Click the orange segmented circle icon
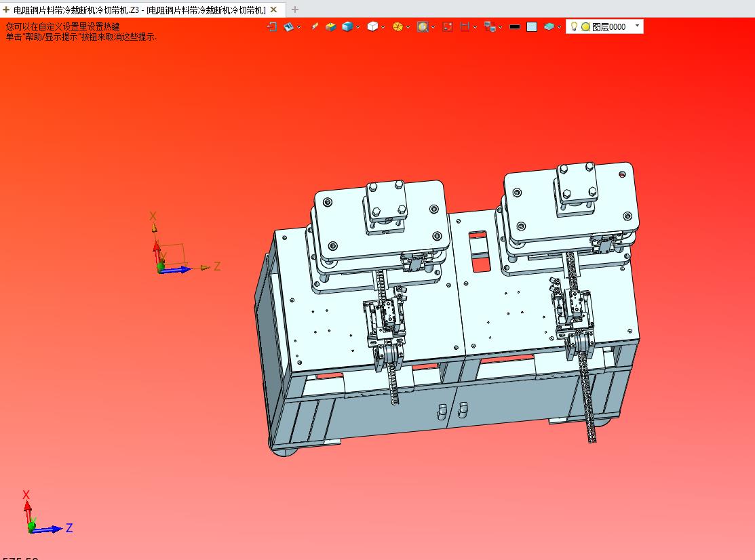Image resolution: width=755 pixels, height=560 pixels. coord(398,27)
